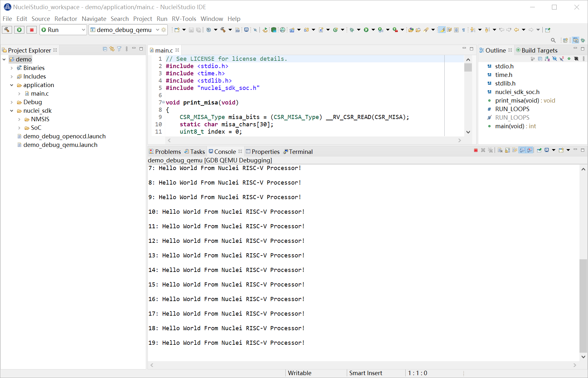
Task: Collapse the nuclei_sdk folder
Action: pyautogui.click(x=12, y=111)
